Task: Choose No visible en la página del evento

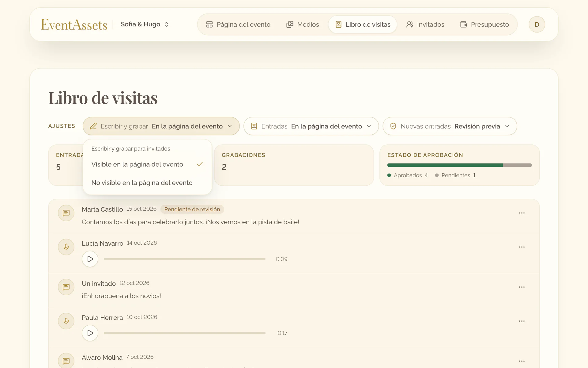Action: tap(147, 183)
